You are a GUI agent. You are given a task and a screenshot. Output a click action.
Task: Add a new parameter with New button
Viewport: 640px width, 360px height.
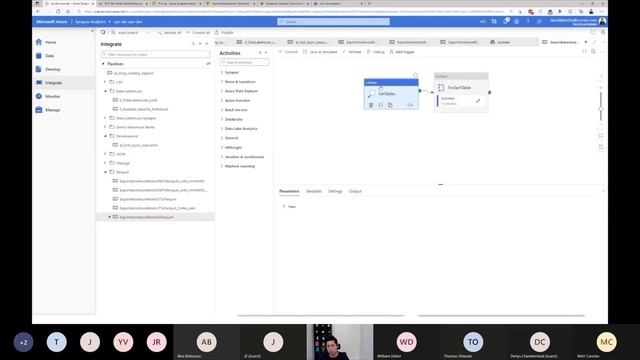[289, 207]
